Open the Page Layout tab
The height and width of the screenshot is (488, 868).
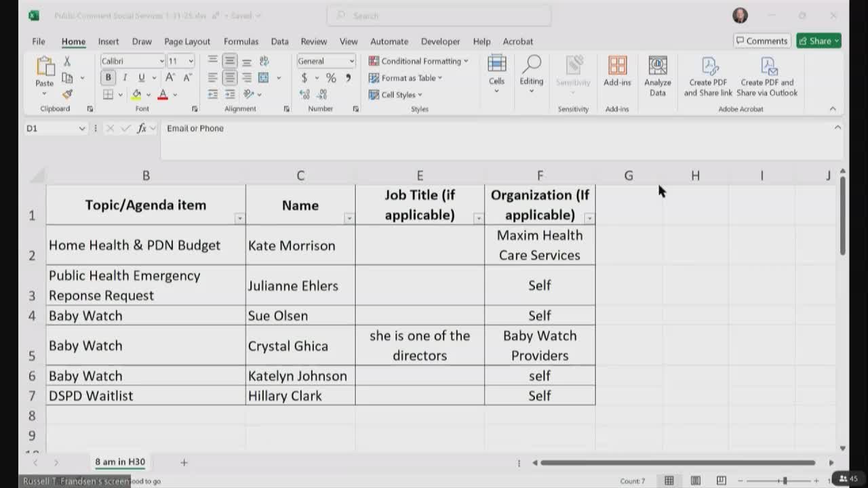pos(187,41)
